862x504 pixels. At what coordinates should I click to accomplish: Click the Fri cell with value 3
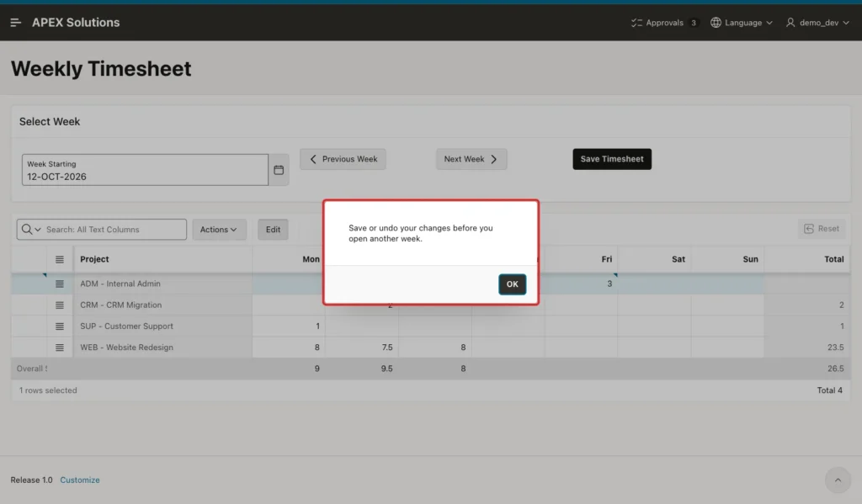tap(581, 284)
